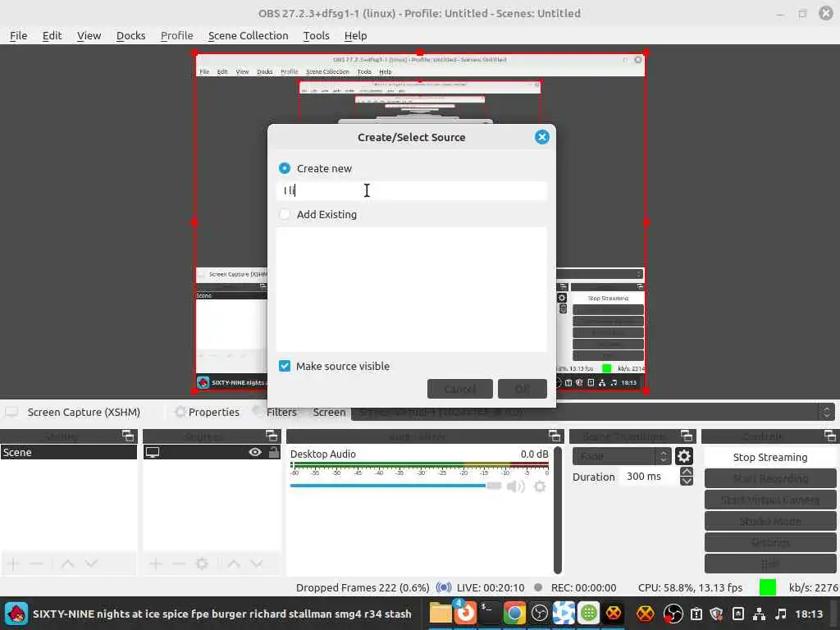Launch Chrome from the taskbar

514,613
